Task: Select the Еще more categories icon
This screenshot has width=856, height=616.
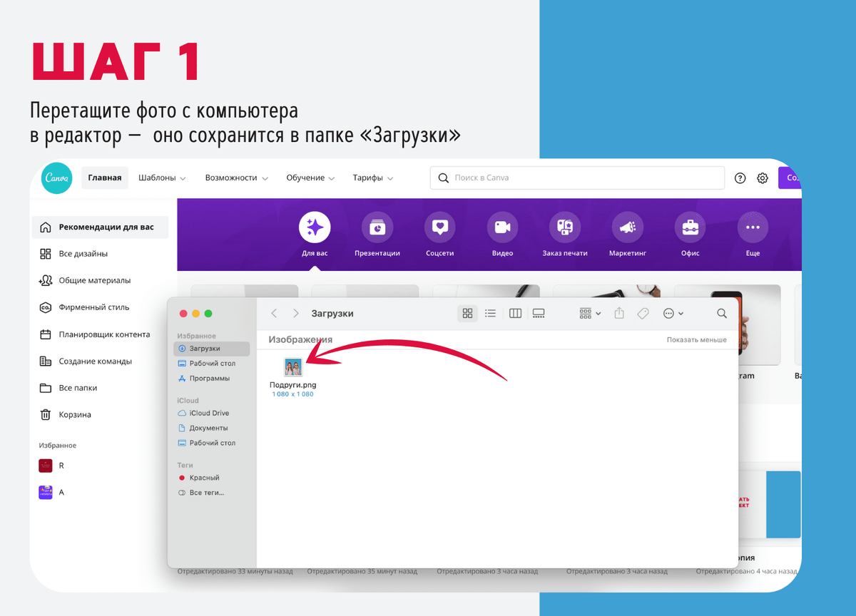Action: tap(753, 227)
